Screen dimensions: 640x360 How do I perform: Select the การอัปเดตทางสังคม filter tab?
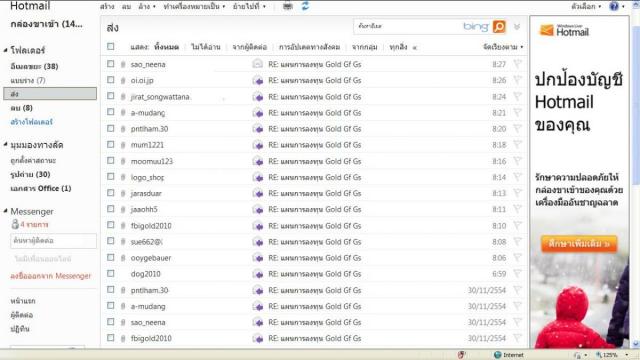[x=309, y=47]
